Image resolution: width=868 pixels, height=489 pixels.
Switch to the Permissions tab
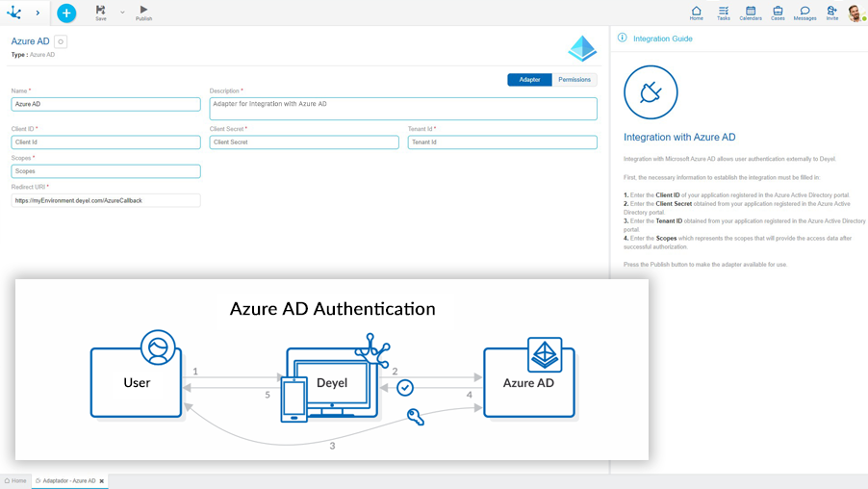tap(574, 80)
